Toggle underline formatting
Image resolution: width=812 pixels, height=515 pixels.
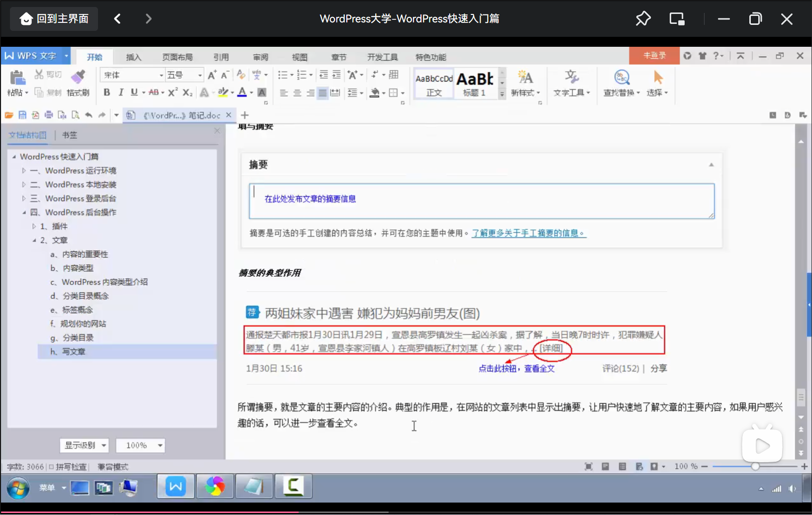[134, 93]
